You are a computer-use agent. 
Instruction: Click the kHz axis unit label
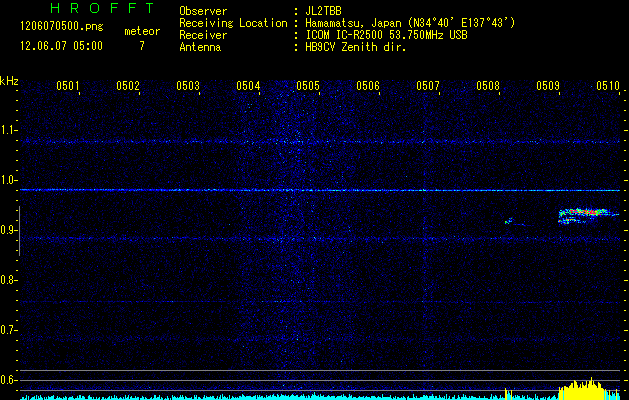tap(9, 80)
